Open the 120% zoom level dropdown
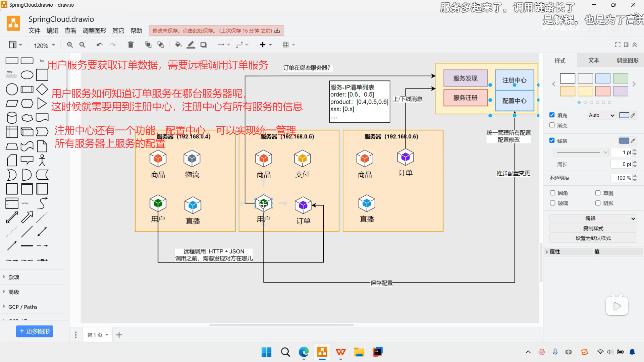Viewport: 644px width, 362px height. (x=44, y=45)
